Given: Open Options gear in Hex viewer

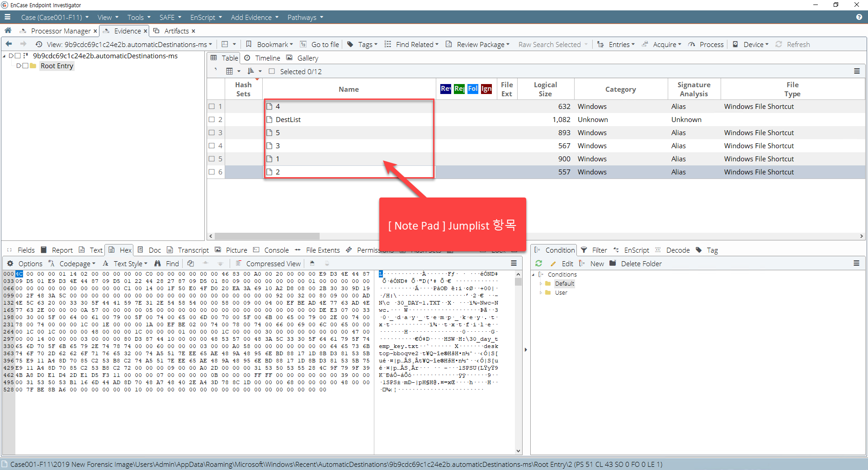Looking at the screenshot, I should pos(10,263).
